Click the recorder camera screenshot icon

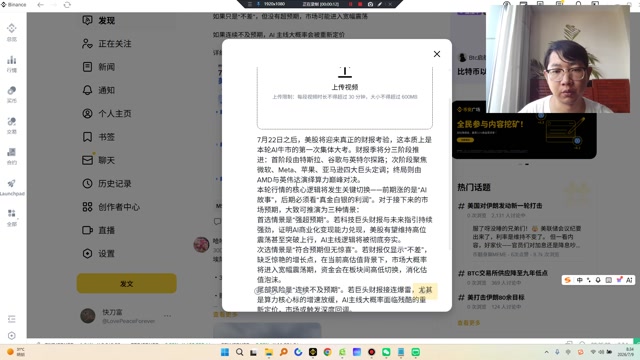coord(370,4)
